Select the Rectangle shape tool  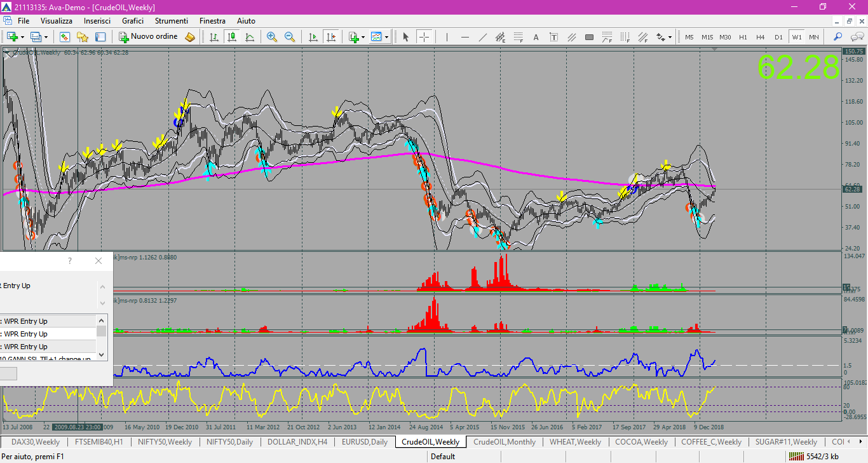(x=589, y=37)
